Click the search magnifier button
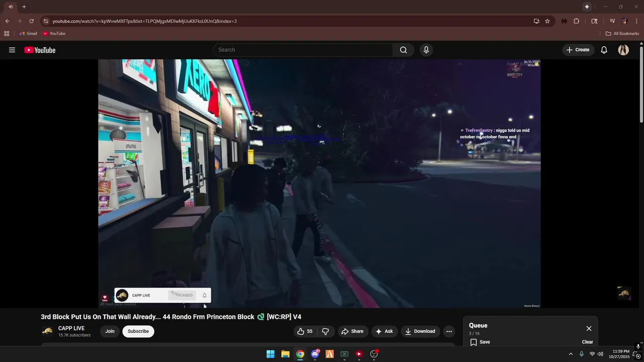This screenshot has height=362, width=644. coord(404,50)
